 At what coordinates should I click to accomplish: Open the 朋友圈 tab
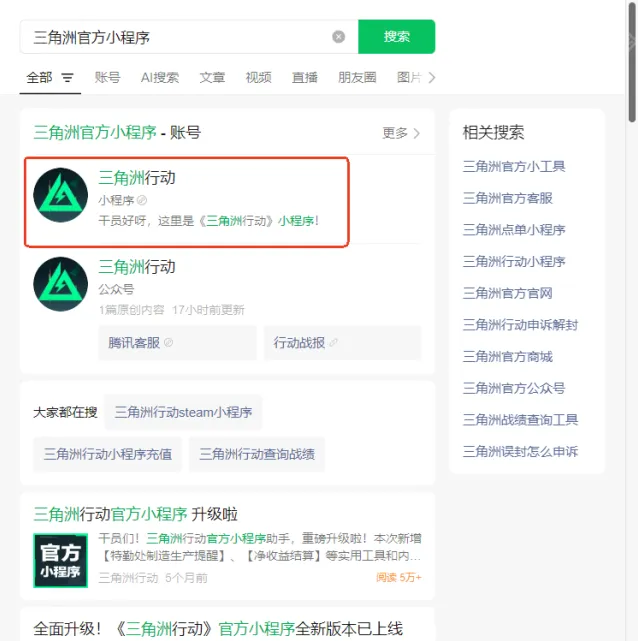coord(357,77)
